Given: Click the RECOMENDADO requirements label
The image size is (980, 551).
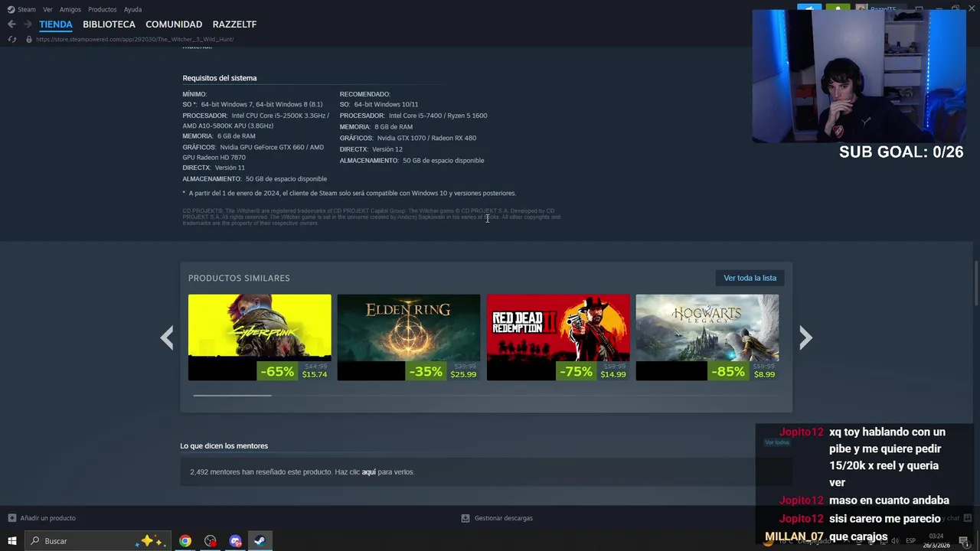Looking at the screenshot, I should pyautogui.click(x=365, y=94).
